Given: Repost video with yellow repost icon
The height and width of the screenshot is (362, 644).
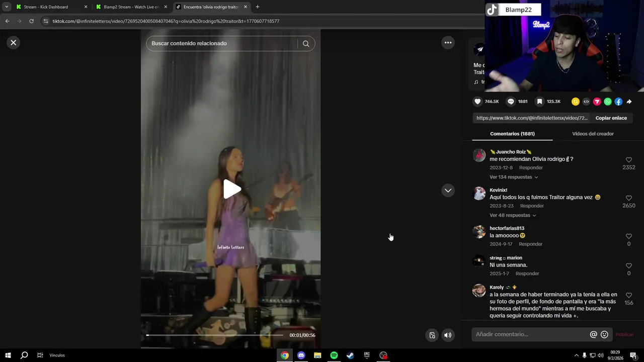Looking at the screenshot, I should coord(576,102).
